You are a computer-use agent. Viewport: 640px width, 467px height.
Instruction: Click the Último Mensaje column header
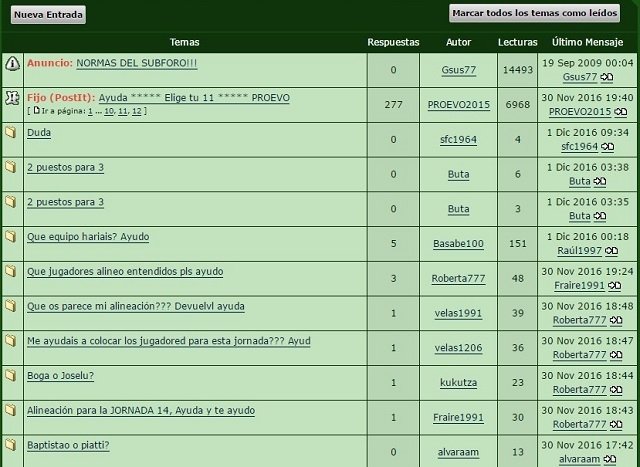[587, 42]
